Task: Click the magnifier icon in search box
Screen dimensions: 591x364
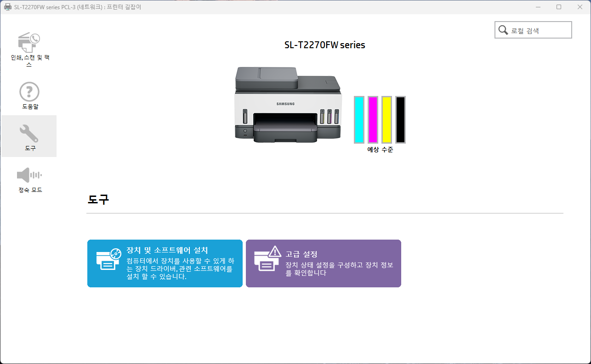Action: tap(503, 30)
